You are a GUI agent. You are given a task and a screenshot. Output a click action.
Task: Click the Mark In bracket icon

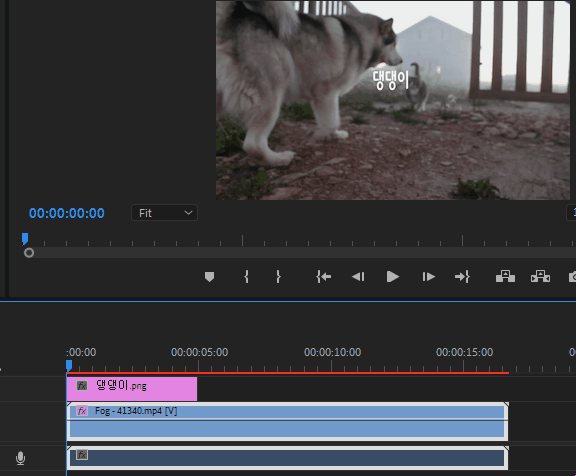(246, 277)
